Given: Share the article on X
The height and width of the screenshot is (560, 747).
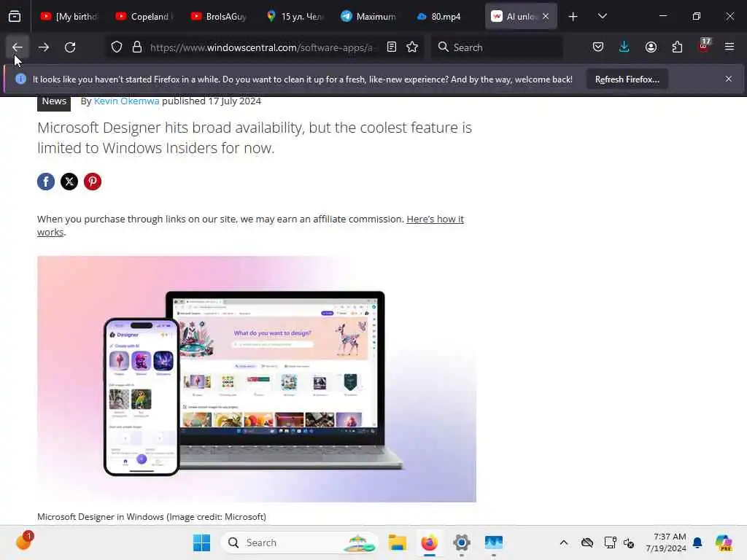Looking at the screenshot, I should 69,182.
